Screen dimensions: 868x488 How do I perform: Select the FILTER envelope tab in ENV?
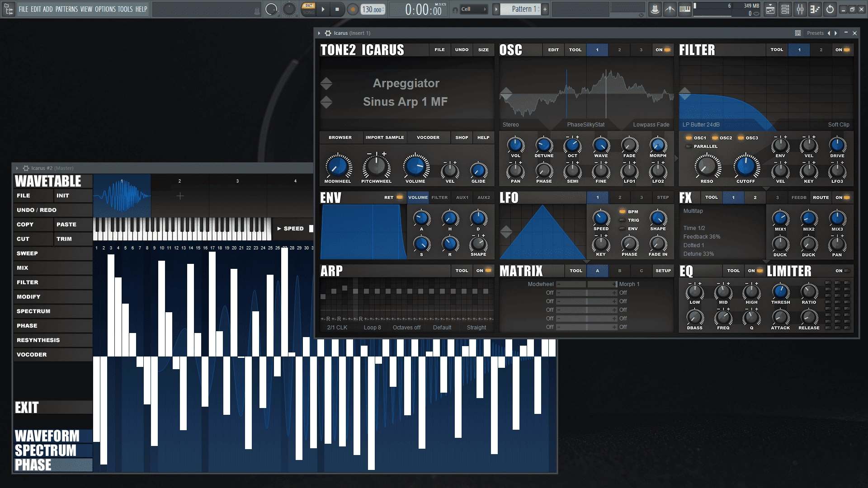[x=439, y=197]
